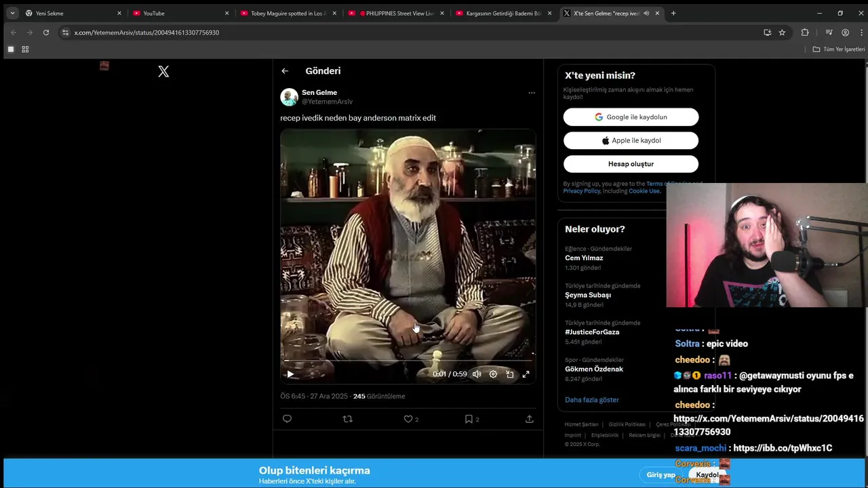Share the post via share icon

(530, 419)
